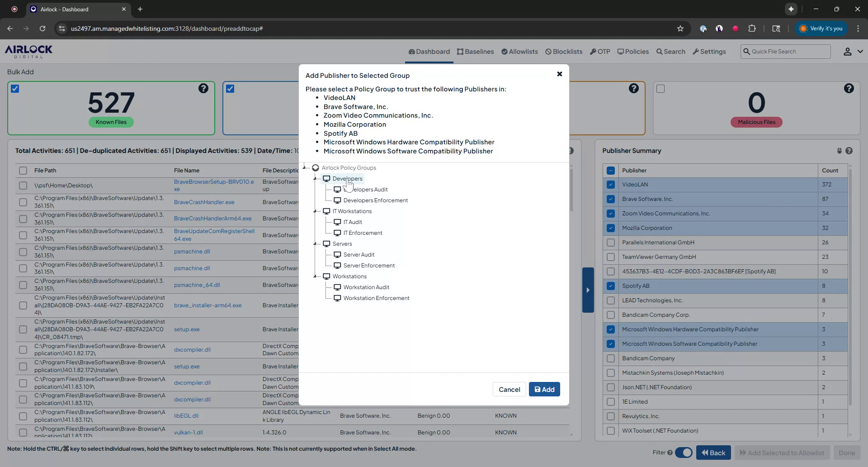Toggle the Filter switch at the bottom

point(684,453)
